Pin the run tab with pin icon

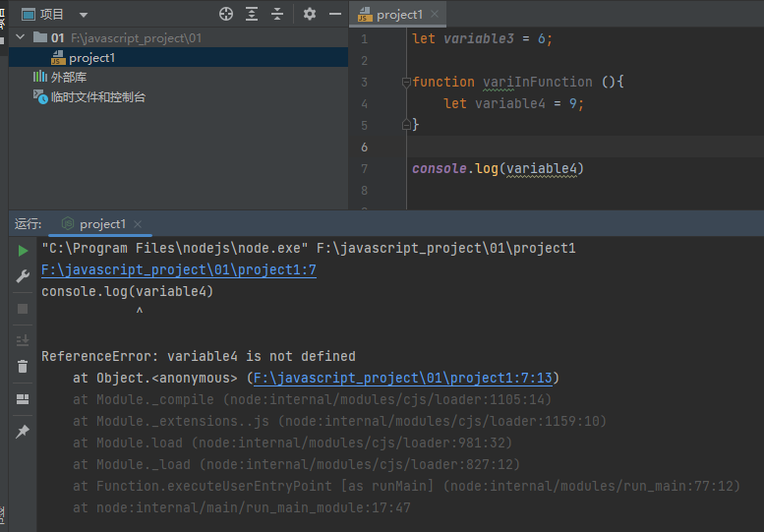[23, 431]
